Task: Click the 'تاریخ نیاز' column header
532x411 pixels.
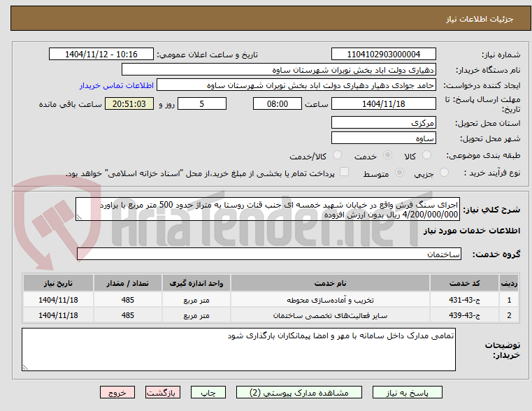Action: click(58, 283)
